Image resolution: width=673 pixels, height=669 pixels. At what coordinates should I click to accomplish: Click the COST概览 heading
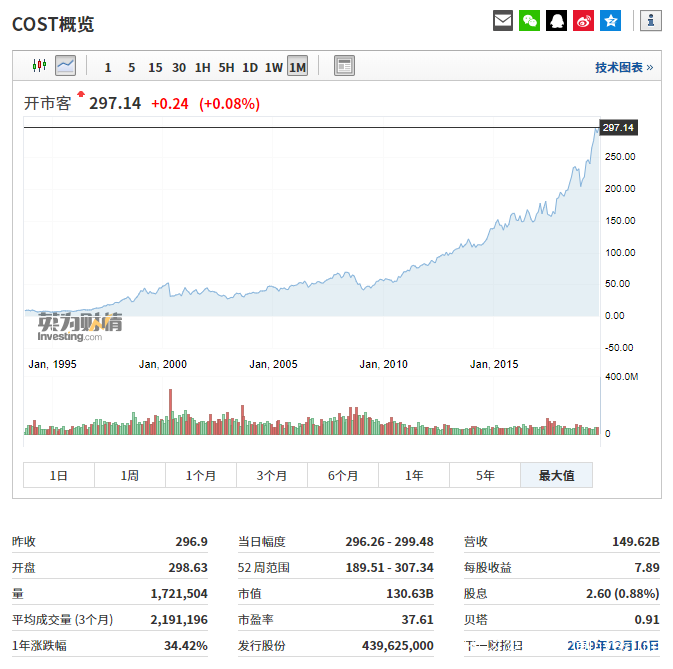(x=53, y=24)
